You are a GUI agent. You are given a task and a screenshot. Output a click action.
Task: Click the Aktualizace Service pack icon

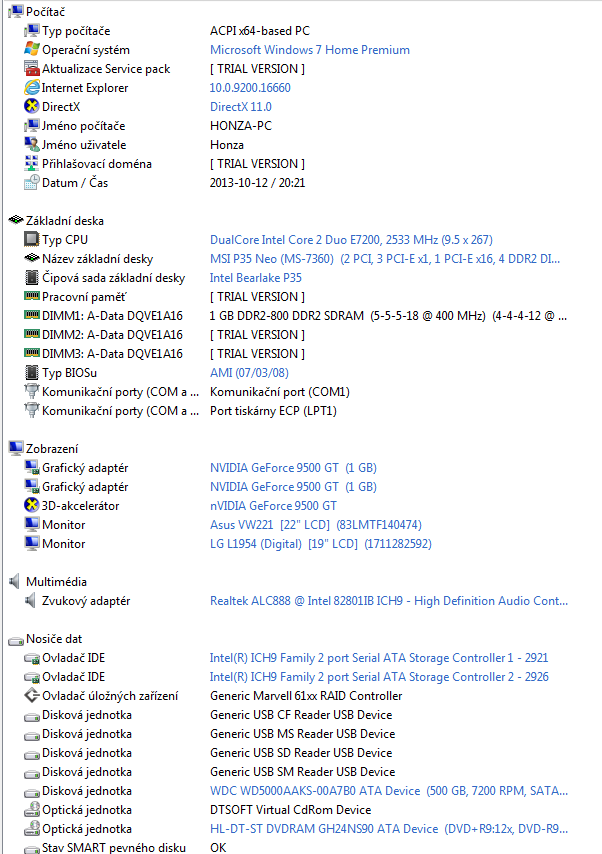[32, 68]
